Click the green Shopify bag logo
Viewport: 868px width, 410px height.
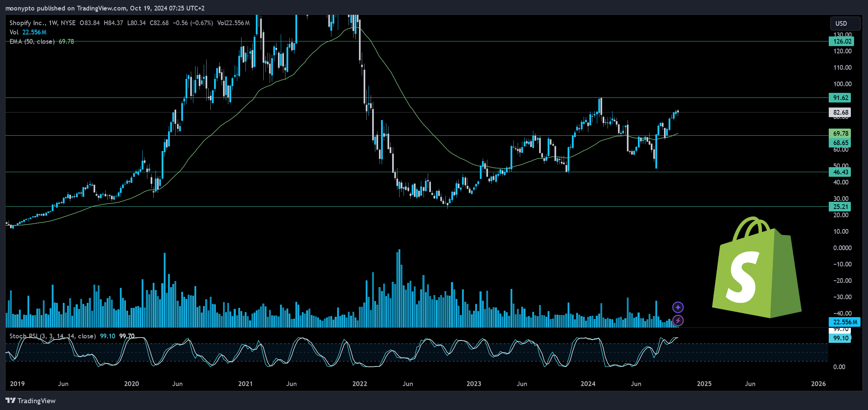point(756,267)
